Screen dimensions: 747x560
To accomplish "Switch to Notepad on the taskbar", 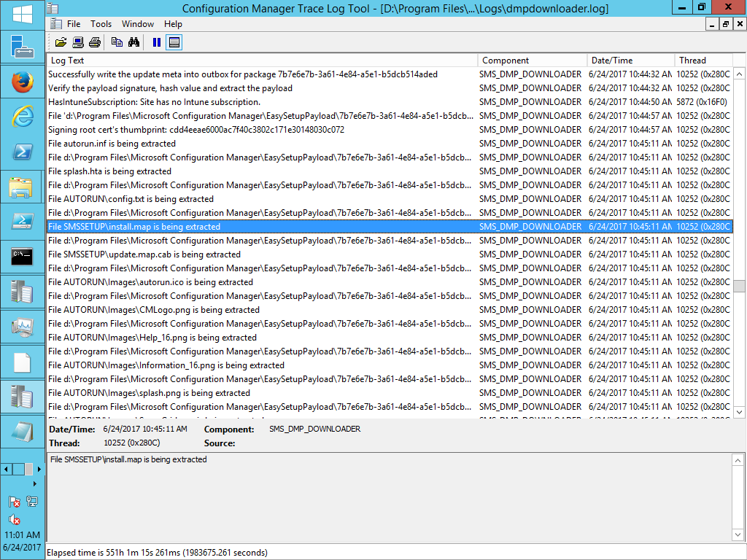I will point(23,432).
